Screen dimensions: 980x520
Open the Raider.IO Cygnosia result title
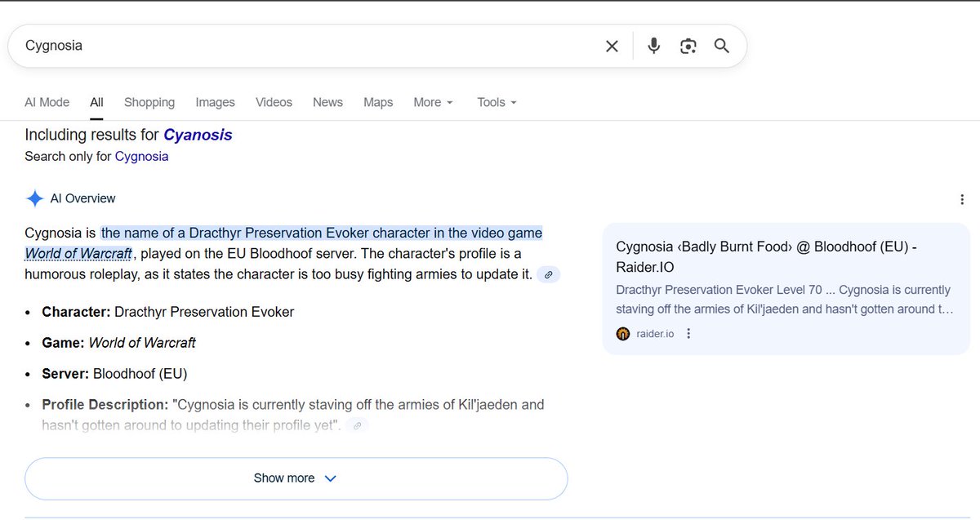(x=766, y=256)
